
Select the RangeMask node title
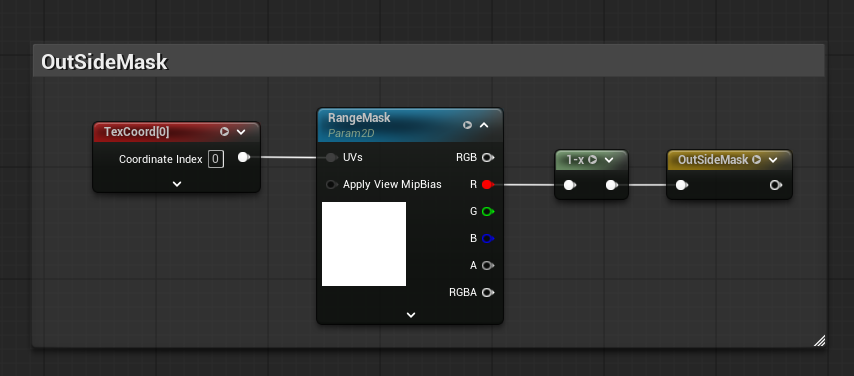(359, 118)
